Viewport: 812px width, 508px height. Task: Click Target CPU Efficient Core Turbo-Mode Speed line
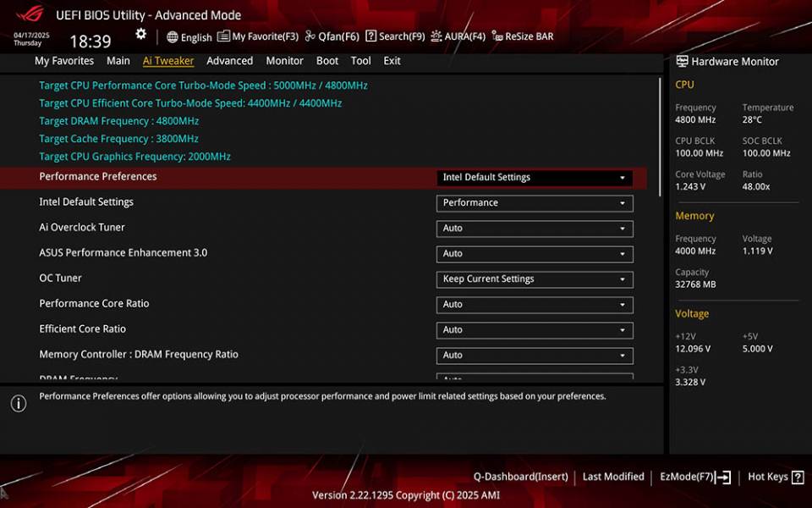click(x=190, y=103)
